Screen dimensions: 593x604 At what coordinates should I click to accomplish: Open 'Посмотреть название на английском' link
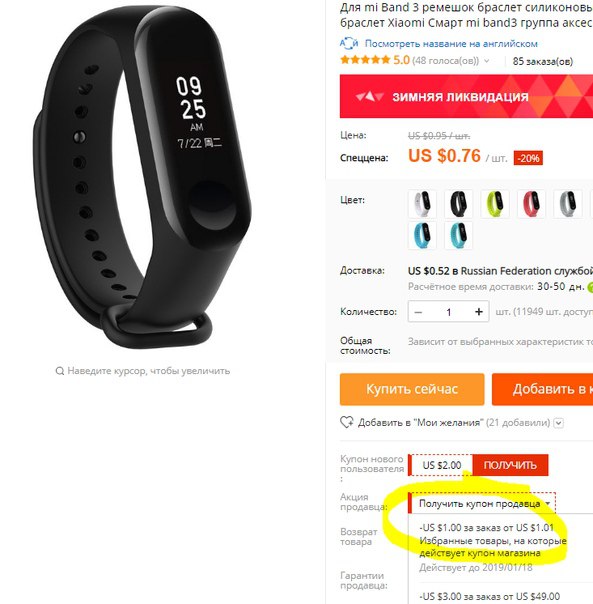[451, 44]
